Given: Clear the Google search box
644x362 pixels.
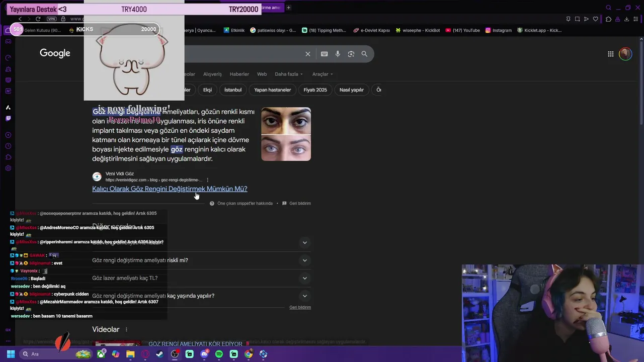Looking at the screenshot, I should [308, 54].
